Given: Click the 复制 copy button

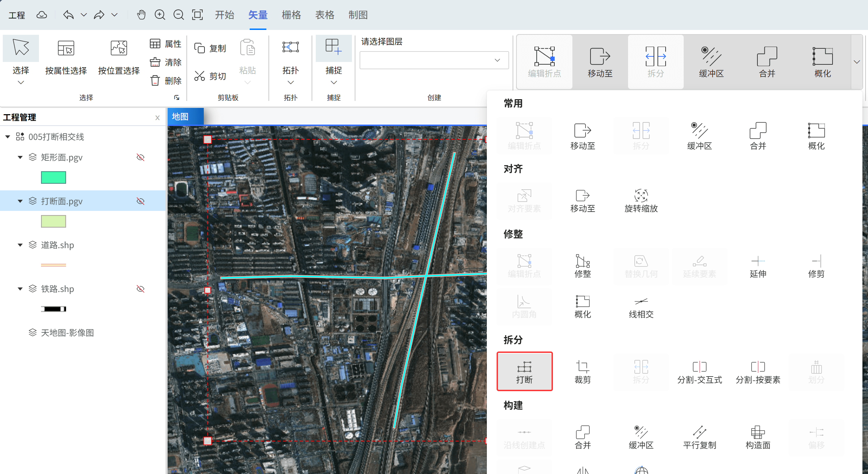Looking at the screenshot, I should click(210, 48).
